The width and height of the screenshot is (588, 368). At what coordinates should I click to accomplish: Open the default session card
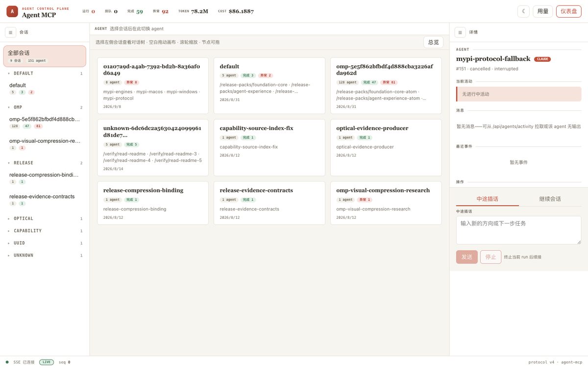(x=269, y=86)
